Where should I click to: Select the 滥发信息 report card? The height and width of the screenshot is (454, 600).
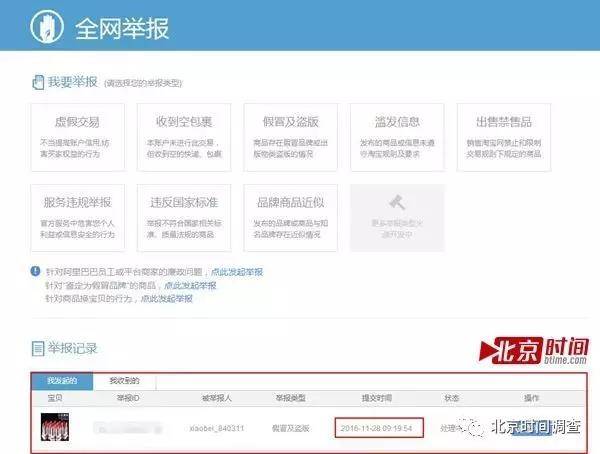pyautogui.click(x=397, y=137)
